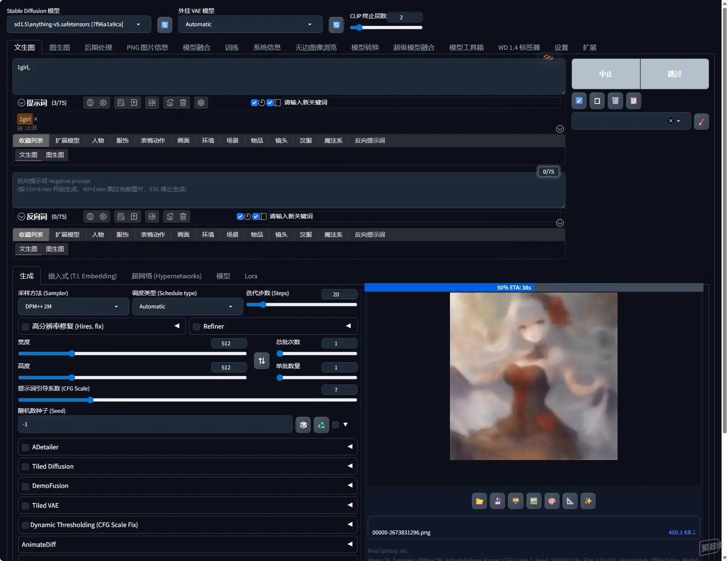
Task: Click the green recycle seed icon
Action: (x=321, y=425)
